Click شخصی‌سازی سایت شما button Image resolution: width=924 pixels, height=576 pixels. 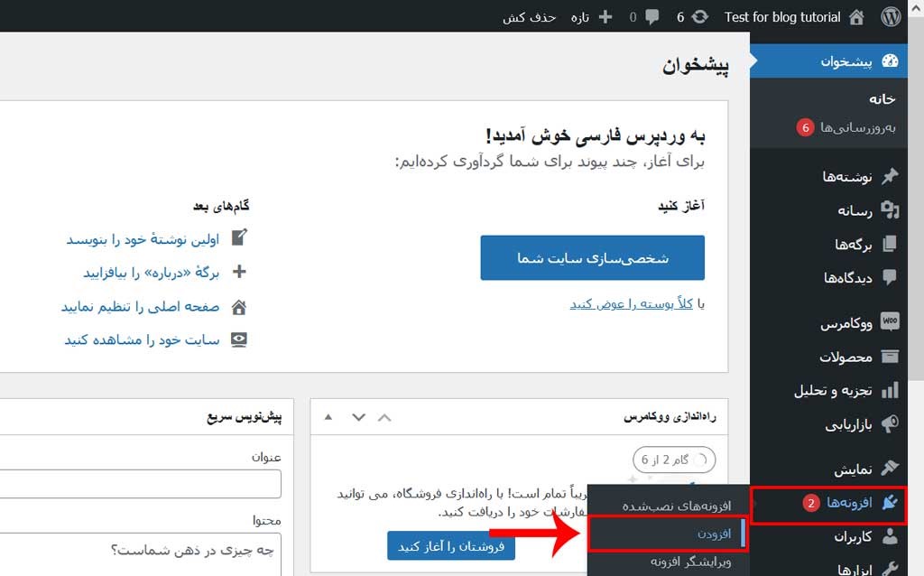(592, 257)
